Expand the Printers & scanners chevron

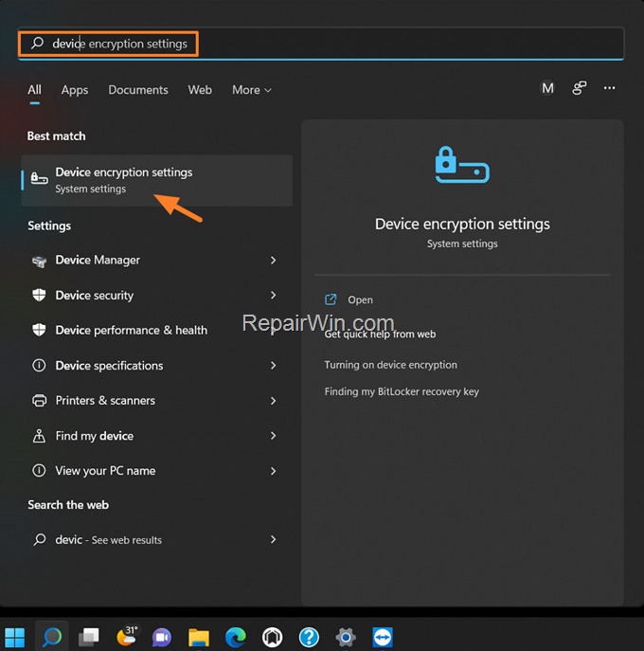click(x=273, y=401)
